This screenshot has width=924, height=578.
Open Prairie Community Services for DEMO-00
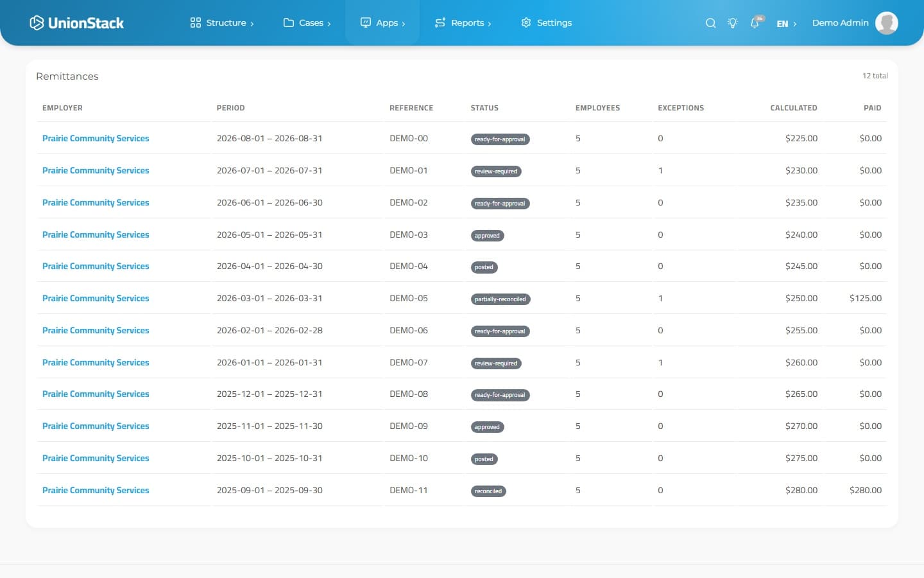pyautogui.click(x=96, y=138)
